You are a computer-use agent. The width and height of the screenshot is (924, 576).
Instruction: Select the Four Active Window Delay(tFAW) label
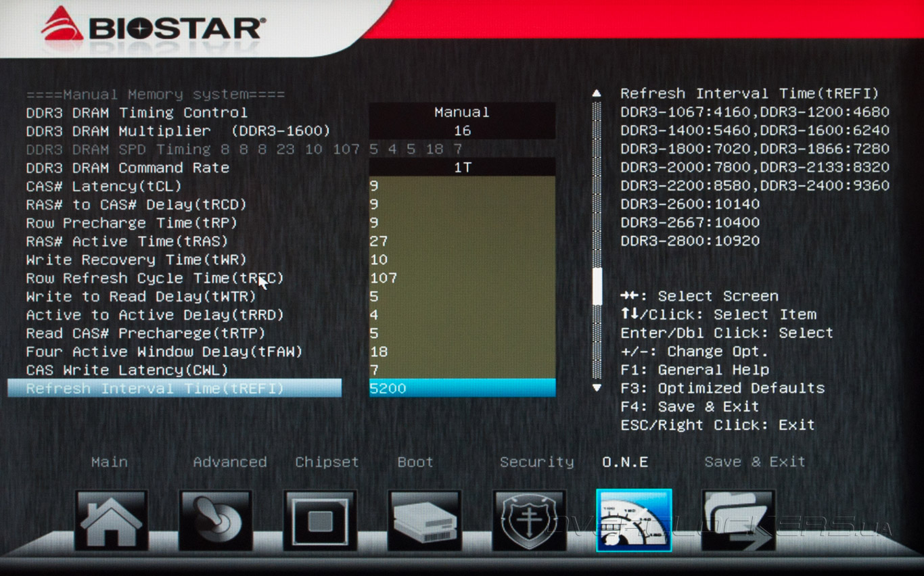164,352
